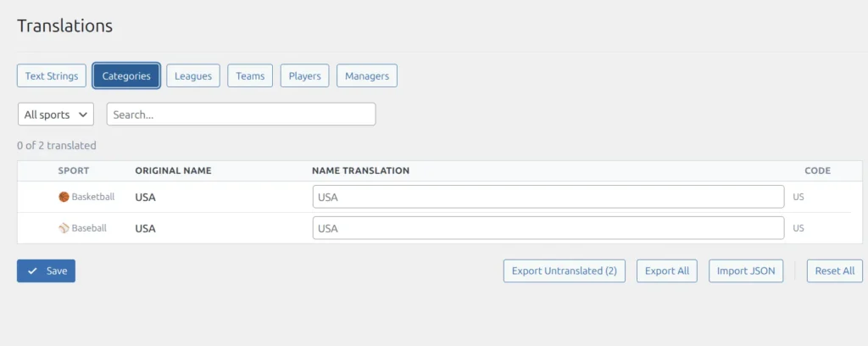Click the baseball sport icon

64,228
